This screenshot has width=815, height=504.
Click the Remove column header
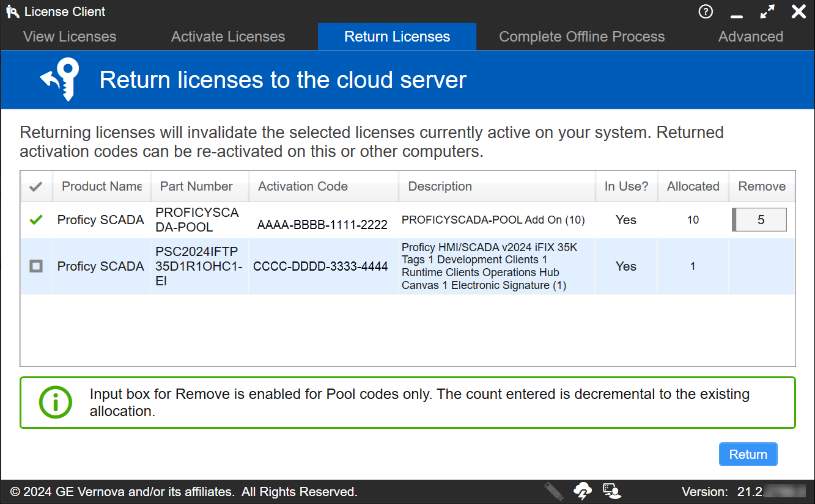pyautogui.click(x=762, y=186)
